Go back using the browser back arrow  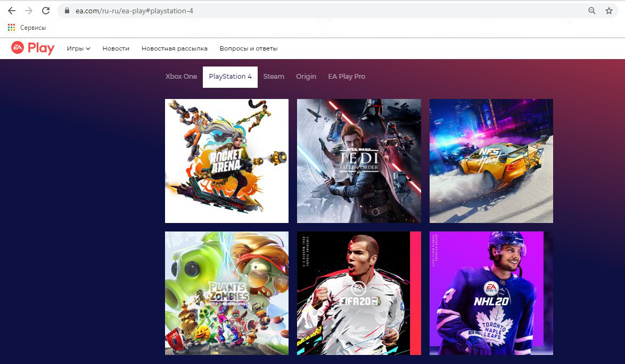(12, 11)
